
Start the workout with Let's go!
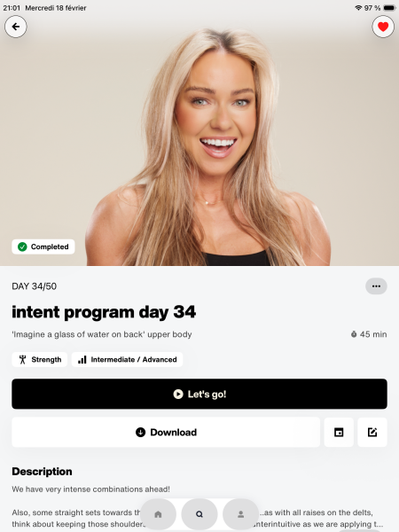[199, 394]
